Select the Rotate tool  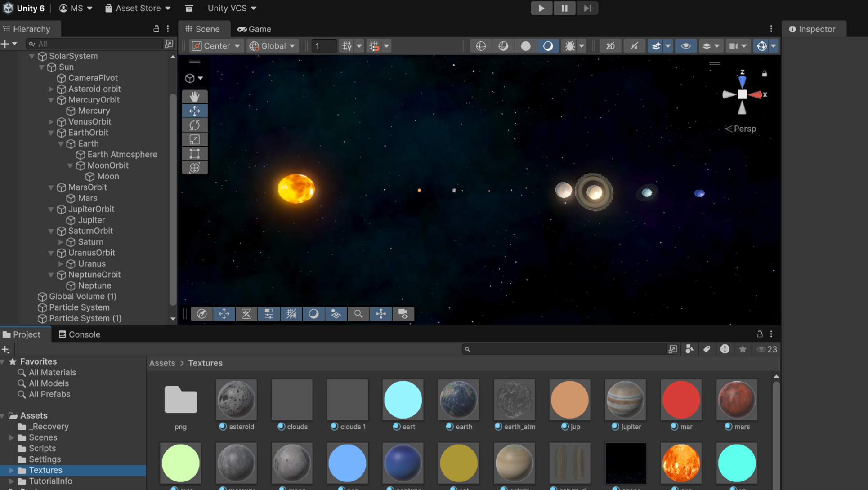(195, 125)
